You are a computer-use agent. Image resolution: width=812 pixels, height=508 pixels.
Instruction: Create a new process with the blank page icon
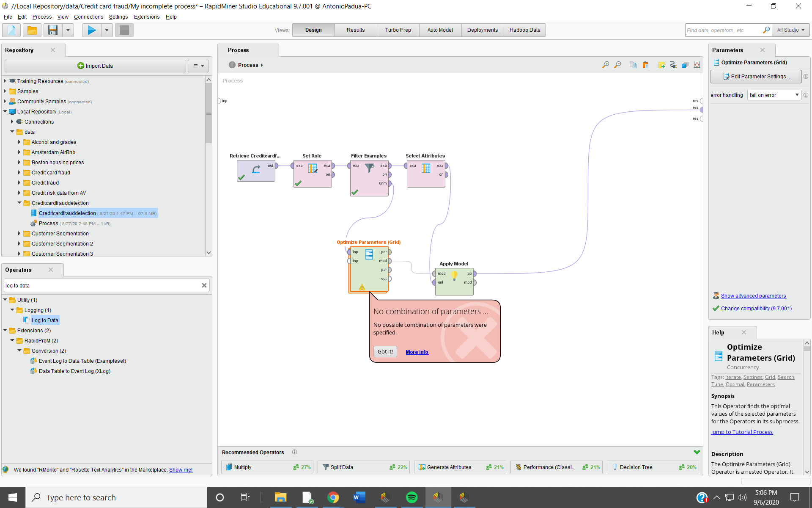click(x=11, y=30)
